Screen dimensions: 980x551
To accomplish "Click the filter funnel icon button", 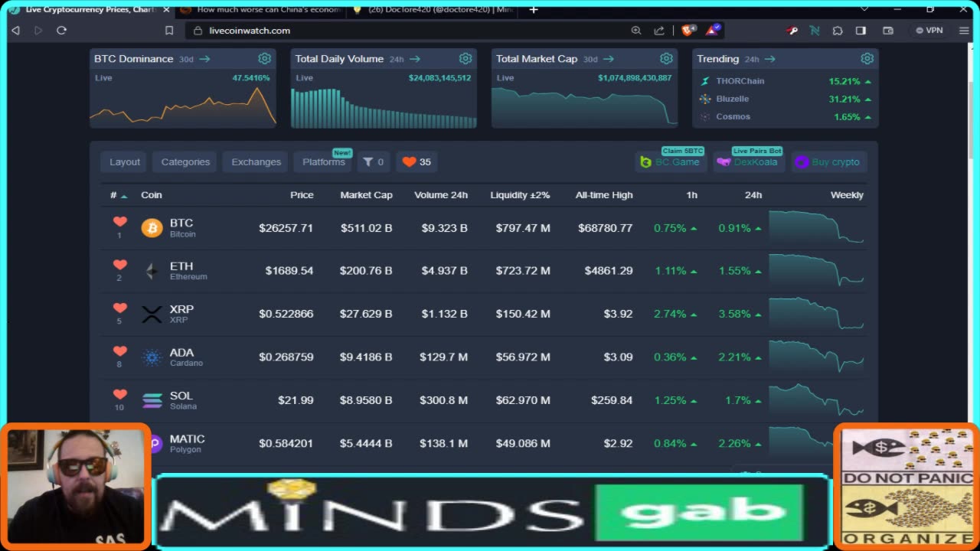I will pyautogui.click(x=374, y=161).
